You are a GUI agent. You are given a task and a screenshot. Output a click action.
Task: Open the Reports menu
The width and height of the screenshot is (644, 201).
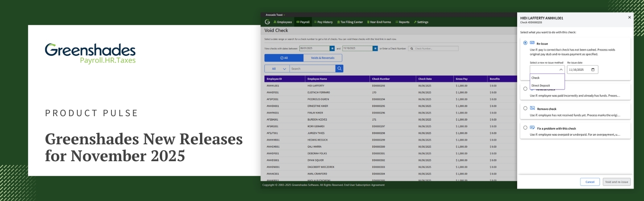point(402,22)
